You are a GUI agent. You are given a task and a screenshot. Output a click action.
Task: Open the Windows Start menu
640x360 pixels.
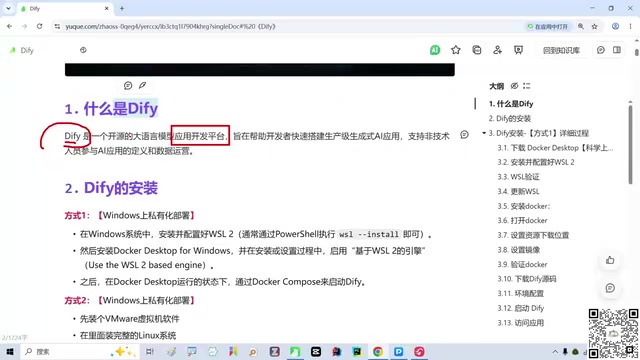(10, 351)
